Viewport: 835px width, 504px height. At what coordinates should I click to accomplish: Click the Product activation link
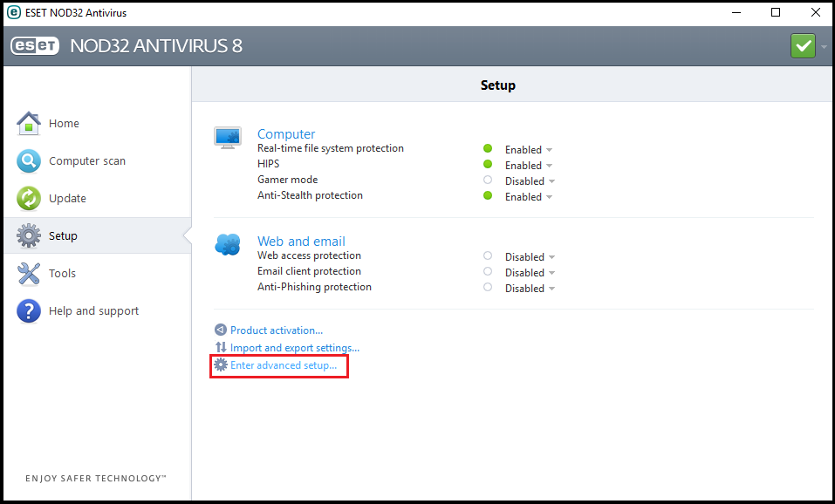click(x=276, y=330)
